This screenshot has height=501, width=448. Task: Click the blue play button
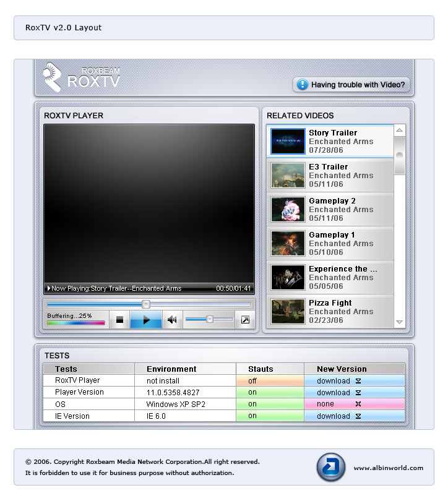[x=146, y=320]
